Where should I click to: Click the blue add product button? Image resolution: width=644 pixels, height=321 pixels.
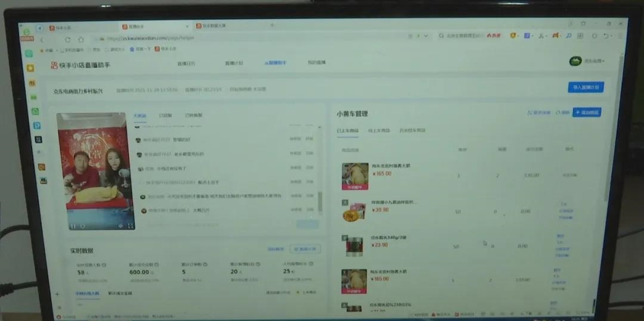click(x=587, y=113)
